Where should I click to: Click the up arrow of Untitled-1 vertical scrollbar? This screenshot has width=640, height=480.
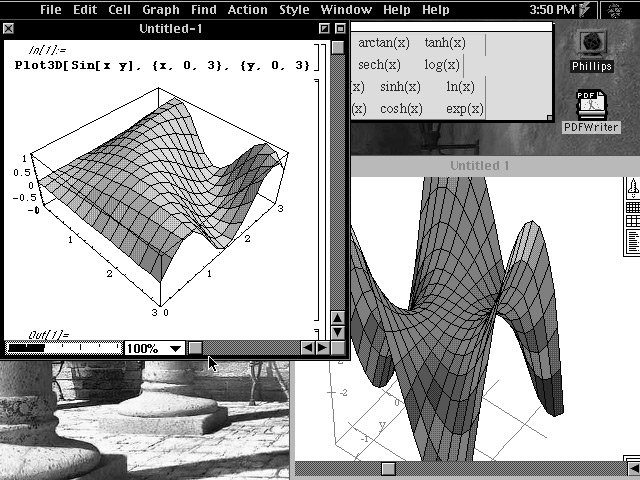click(338, 318)
